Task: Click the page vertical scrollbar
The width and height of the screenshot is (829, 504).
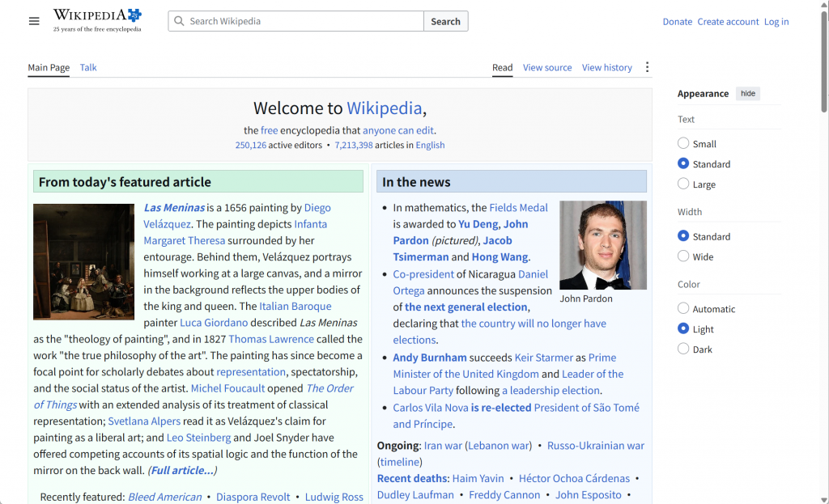Action: pos(824,61)
